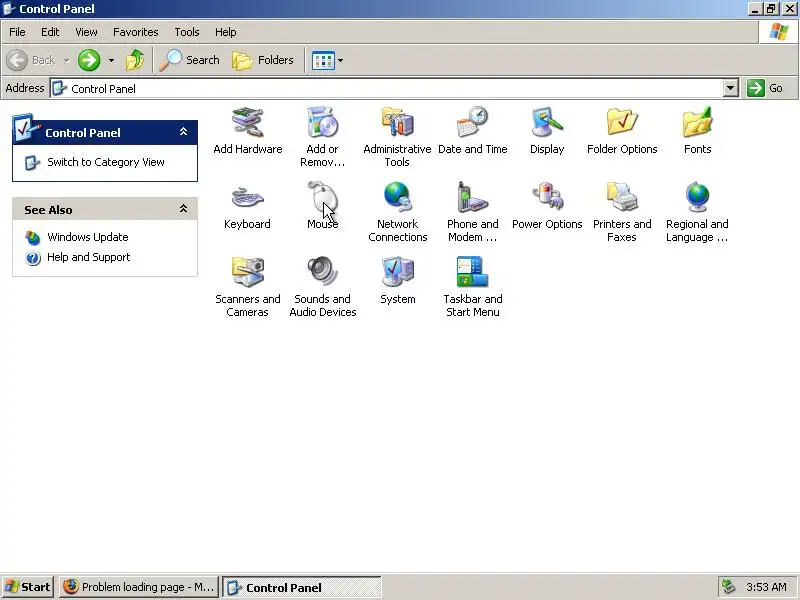
Task: Click the green Forward arrow button
Action: pos(89,60)
